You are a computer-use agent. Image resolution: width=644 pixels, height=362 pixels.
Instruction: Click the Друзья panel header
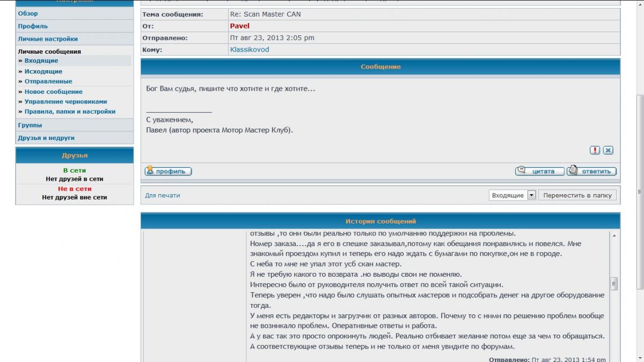pyautogui.click(x=75, y=155)
